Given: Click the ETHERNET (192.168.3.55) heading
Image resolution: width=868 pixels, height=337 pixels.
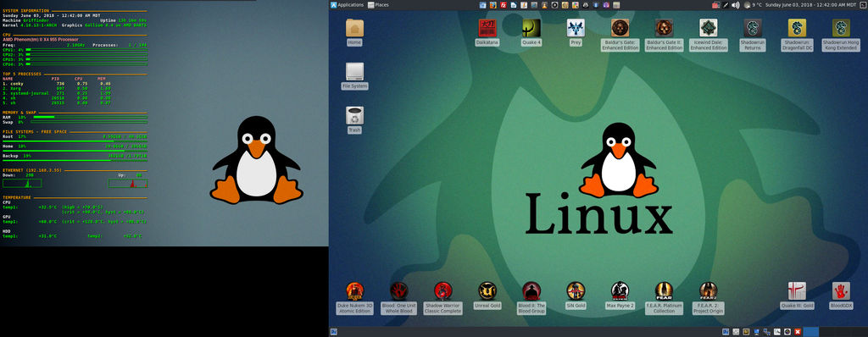Looking at the screenshot, I should click(x=32, y=170).
